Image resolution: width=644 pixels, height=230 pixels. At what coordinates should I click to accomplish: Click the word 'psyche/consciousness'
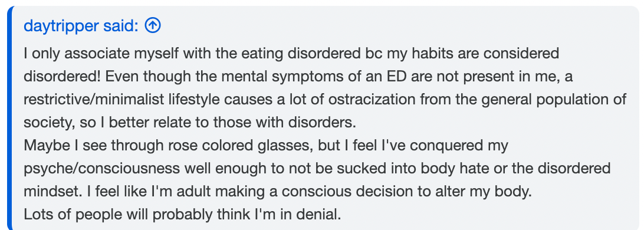tap(101, 169)
